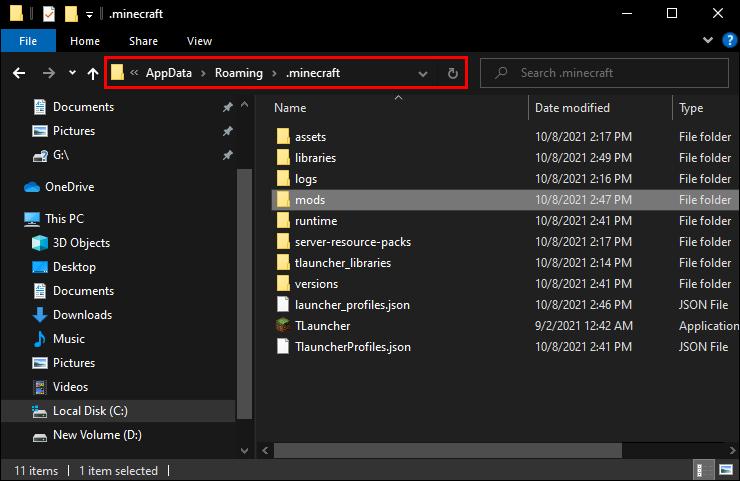Viewport: 740px width, 481px height.
Task: Navigate up one folder level
Action: coord(93,73)
